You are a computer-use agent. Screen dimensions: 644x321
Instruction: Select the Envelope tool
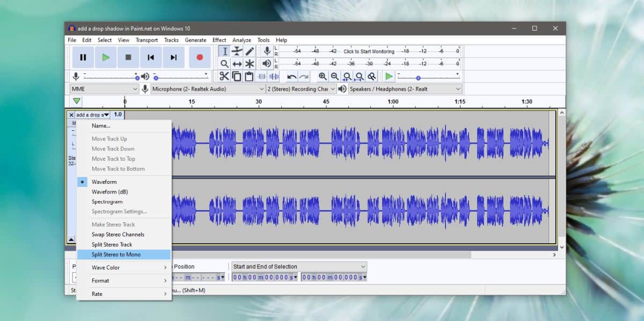[x=237, y=51]
